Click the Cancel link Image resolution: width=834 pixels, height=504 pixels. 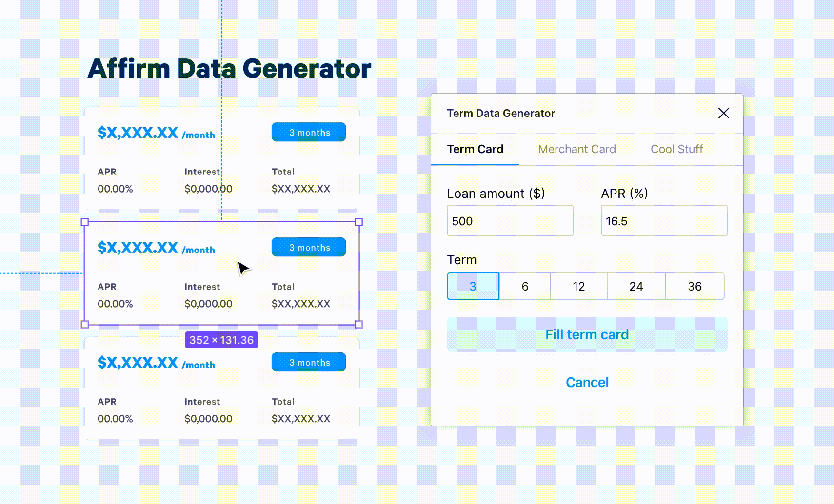click(587, 382)
